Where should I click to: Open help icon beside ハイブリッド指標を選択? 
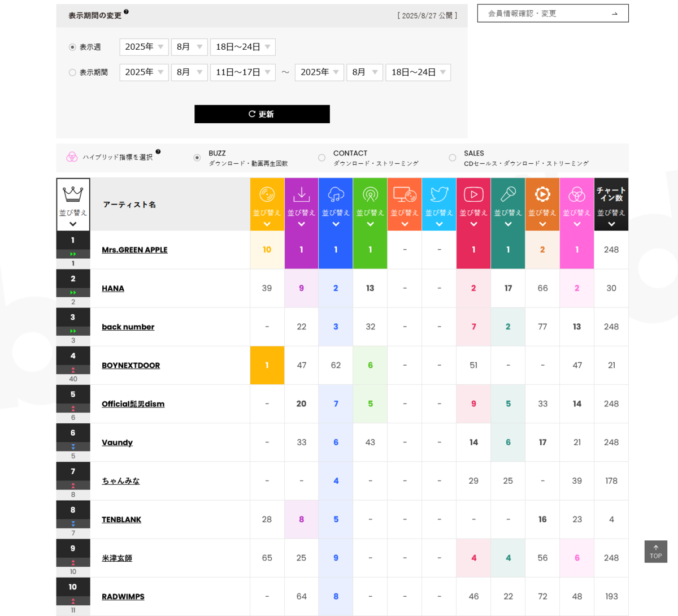(x=158, y=151)
